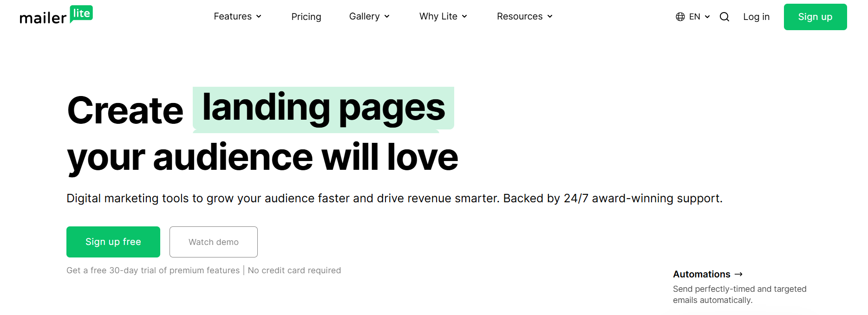Click the MailerLite logo
Viewport: 868px width, 315px height.
56,15
